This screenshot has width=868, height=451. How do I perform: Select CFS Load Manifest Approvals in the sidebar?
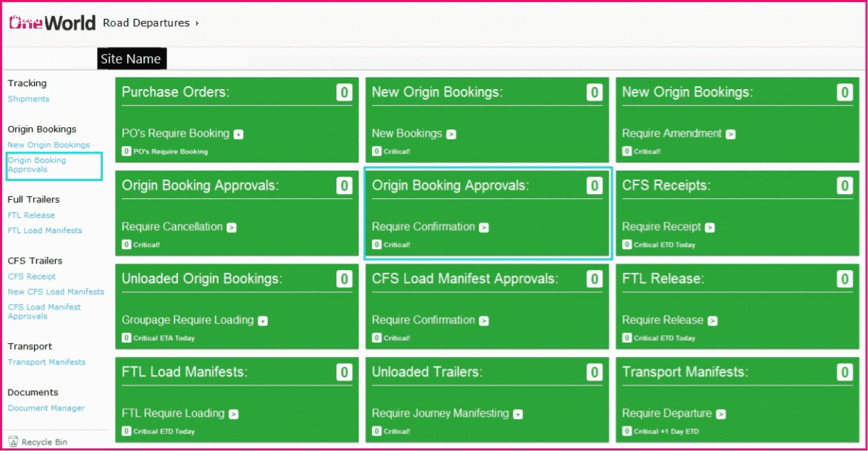pyautogui.click(x=46, y=311)
